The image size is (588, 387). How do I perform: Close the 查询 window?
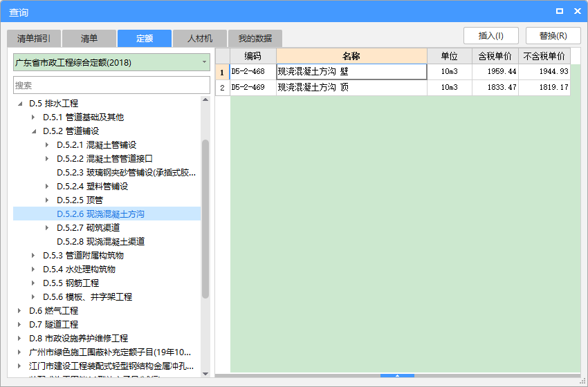578,11
